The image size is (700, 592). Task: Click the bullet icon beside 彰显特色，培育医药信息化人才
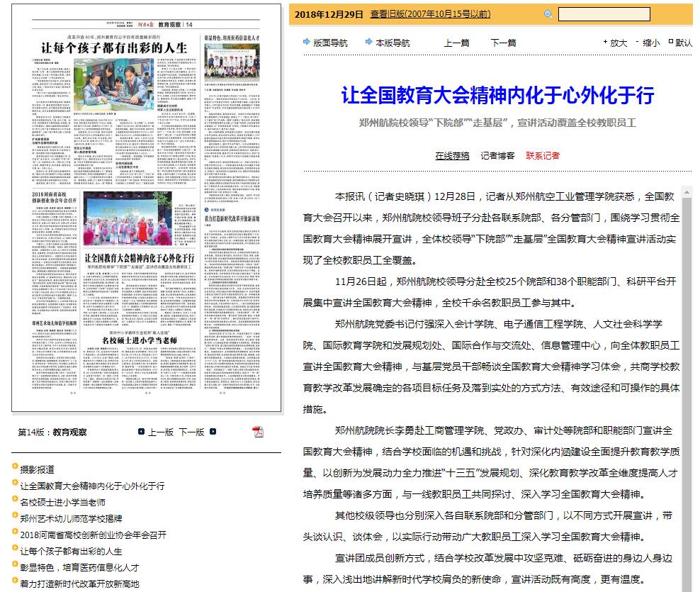pyautogui.click(x=15, y=564)
